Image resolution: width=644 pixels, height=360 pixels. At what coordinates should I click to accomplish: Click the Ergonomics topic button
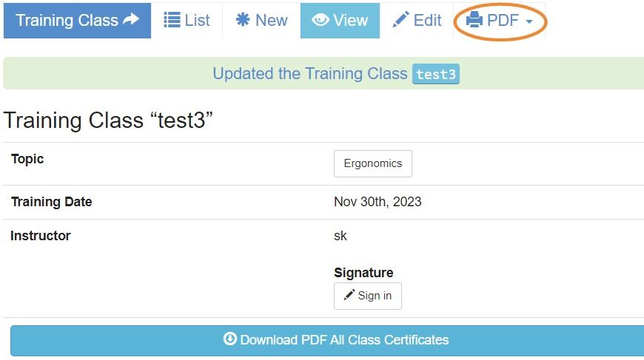pyautogui.click(x=373, y=163)
